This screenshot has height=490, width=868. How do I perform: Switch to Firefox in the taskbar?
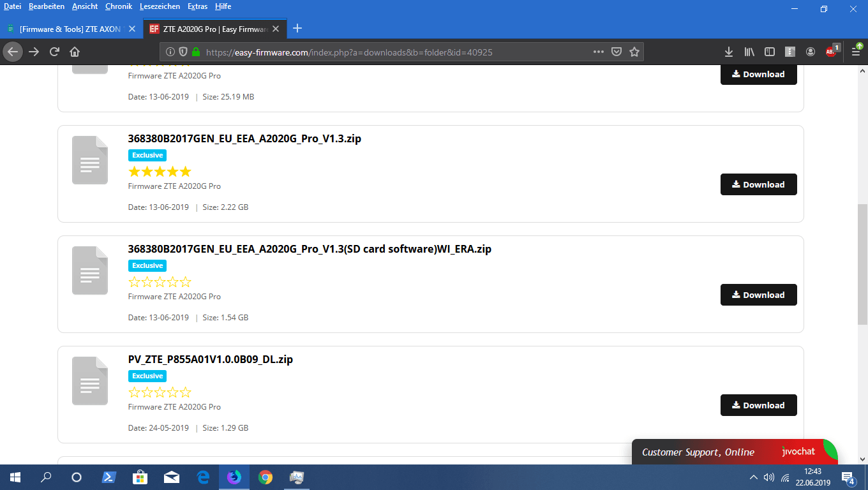[234, 477]
